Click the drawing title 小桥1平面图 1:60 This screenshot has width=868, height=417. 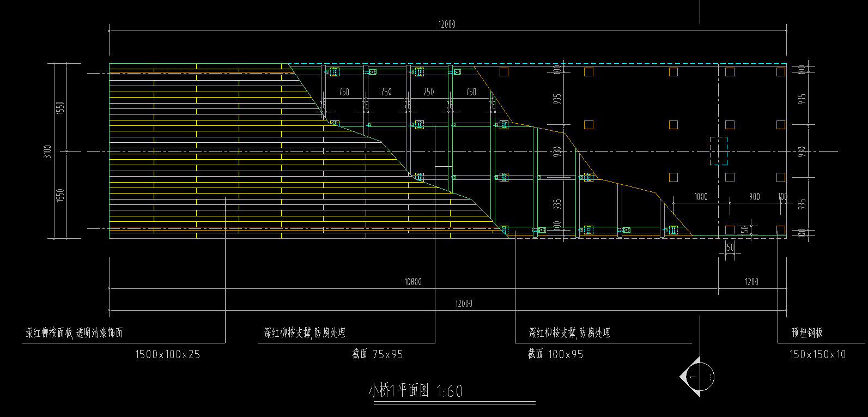416,391
